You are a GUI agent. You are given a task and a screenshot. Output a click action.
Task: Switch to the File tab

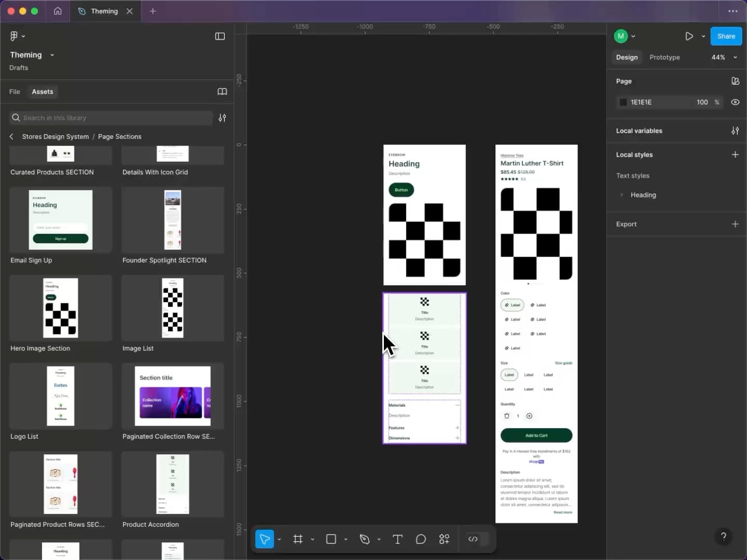click(15, 92)
